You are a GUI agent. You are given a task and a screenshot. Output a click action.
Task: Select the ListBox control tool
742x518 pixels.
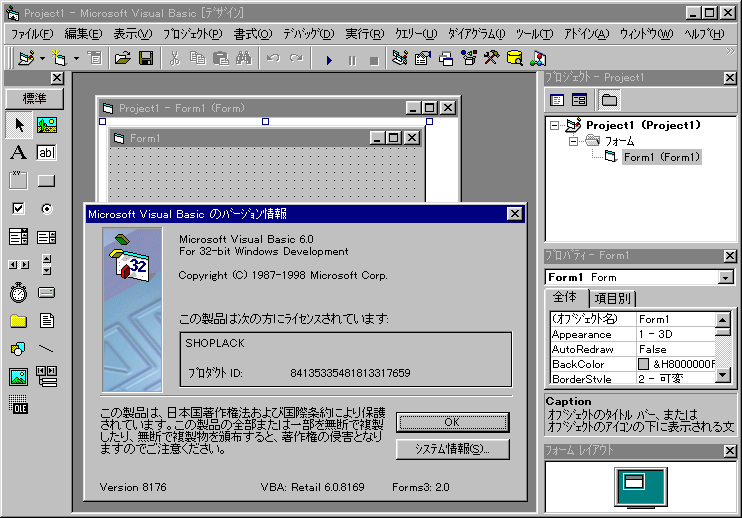(47, 237)
